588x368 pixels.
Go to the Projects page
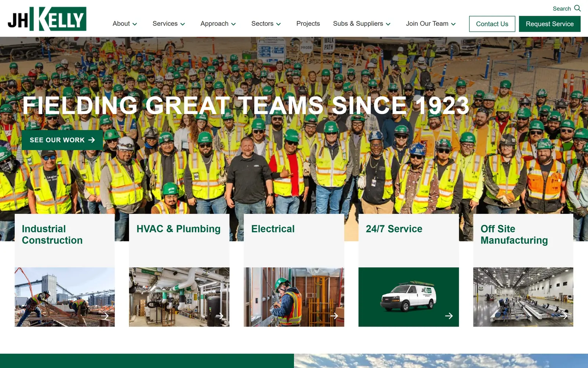tap(308, 24)
